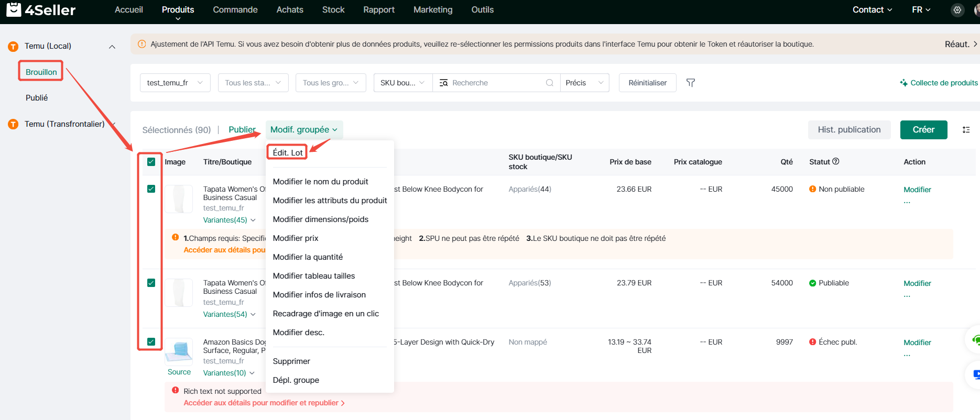Click the Collecte de produits sparkle icon
Image resolution: width=980 pixels, height=420 pixels.
(x=904, y=83)
